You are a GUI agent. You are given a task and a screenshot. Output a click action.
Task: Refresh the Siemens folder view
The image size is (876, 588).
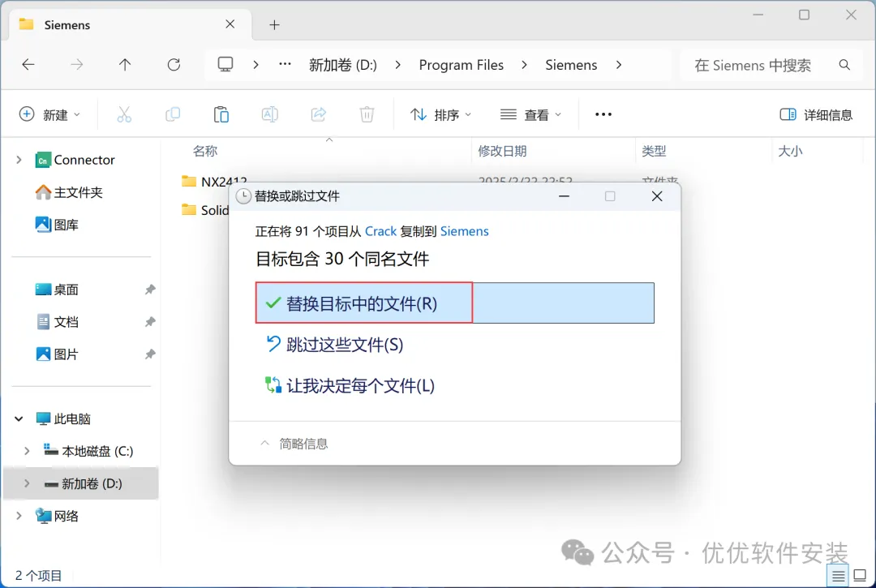[x=174, y=65]
